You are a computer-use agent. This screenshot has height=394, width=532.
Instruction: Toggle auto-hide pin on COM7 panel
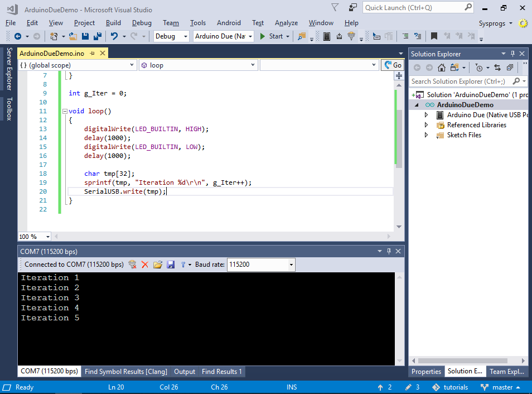pos(389,251)
